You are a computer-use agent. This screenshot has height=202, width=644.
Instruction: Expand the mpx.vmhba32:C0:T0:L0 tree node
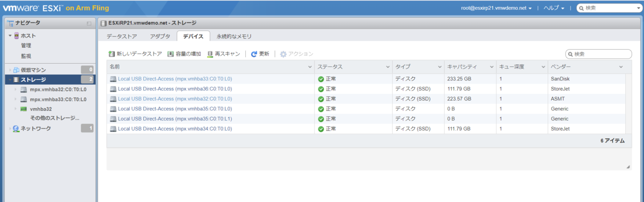pyautogui.click(x=16, y=89)
